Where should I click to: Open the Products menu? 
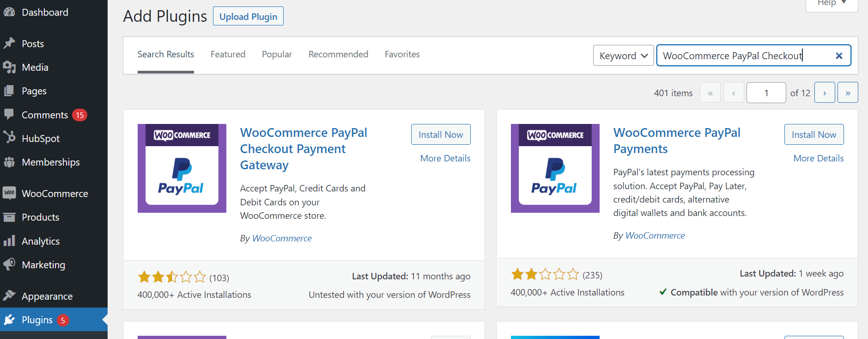coord(54,217)
